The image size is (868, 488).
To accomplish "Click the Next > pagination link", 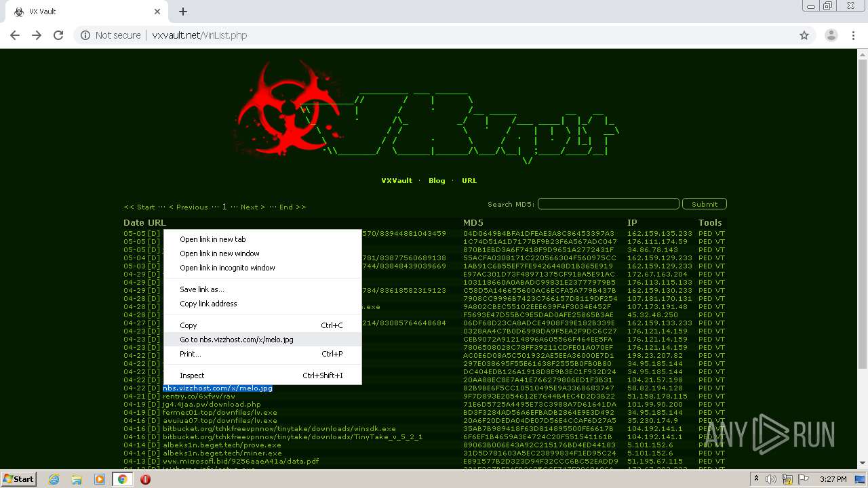I will click(253, 207).
